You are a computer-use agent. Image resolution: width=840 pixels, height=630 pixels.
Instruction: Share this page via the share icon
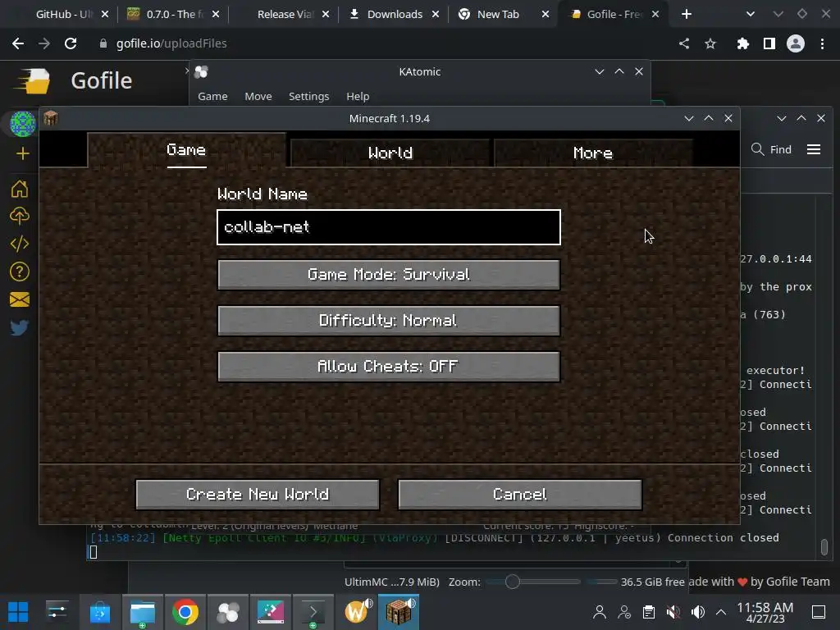[x=683, y=43]
